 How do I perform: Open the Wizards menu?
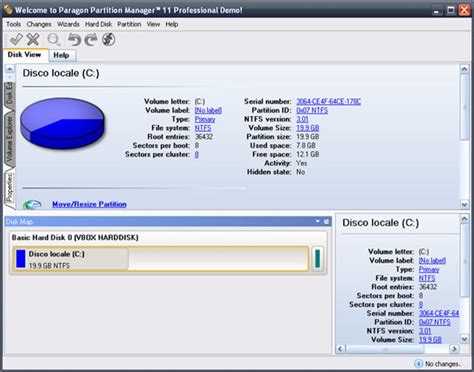tap(68, 24)
